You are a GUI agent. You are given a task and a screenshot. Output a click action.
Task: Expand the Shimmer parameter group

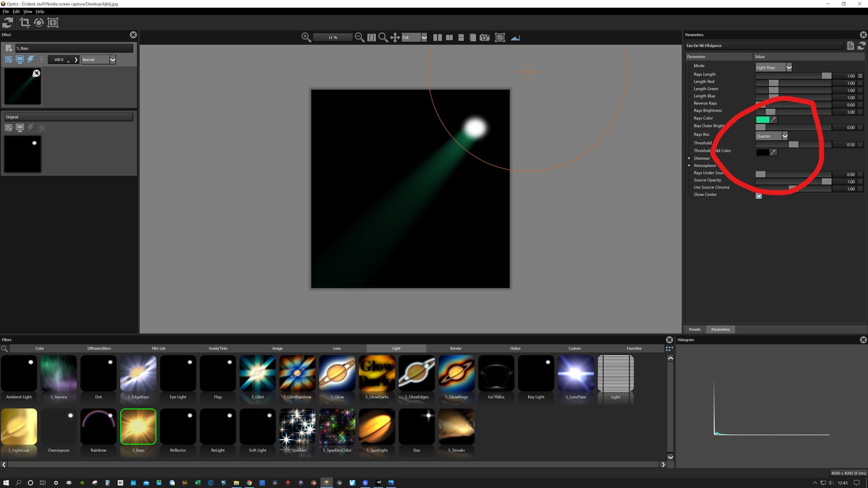pos(689,158)
